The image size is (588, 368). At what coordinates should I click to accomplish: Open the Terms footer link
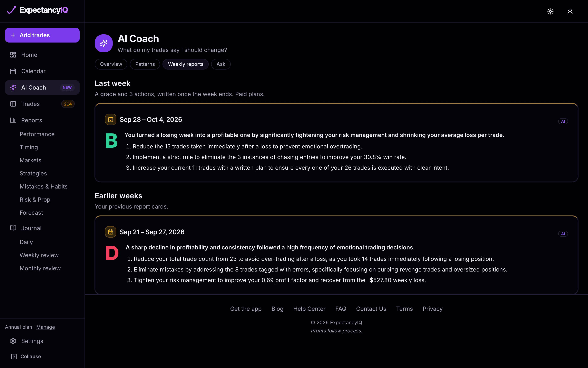click(404, 309)
